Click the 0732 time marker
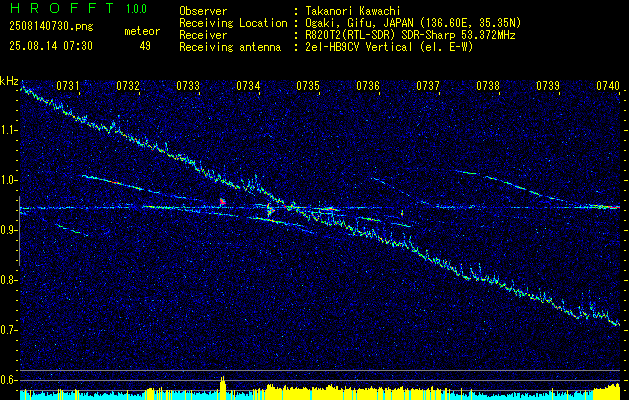Viewport: 629px width, 400px height. 128,85
